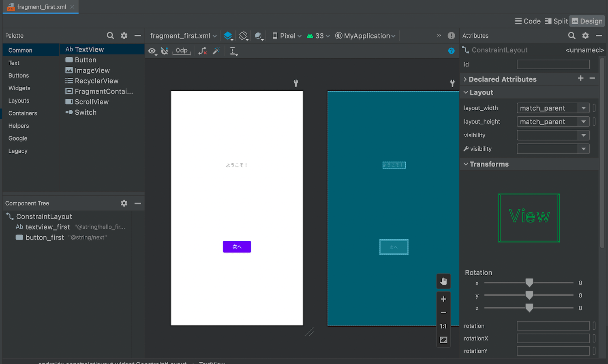Clear all constraints icon
Image resolution: width=608 pixels, height=364 pixels.
tap(202, 51)
